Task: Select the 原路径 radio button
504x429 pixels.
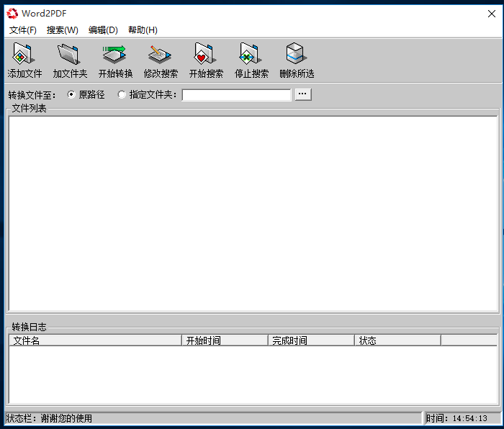Action: coord(71,94)
